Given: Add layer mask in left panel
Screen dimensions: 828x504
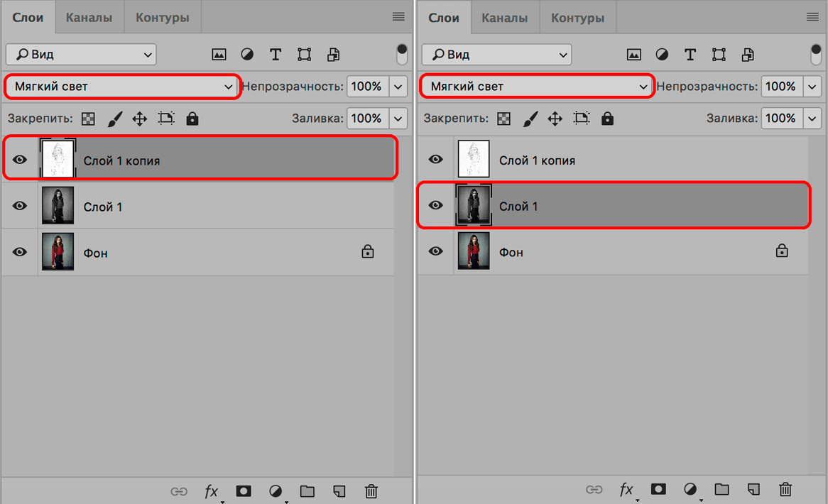Looking at the screenshot, I should 244,491.
